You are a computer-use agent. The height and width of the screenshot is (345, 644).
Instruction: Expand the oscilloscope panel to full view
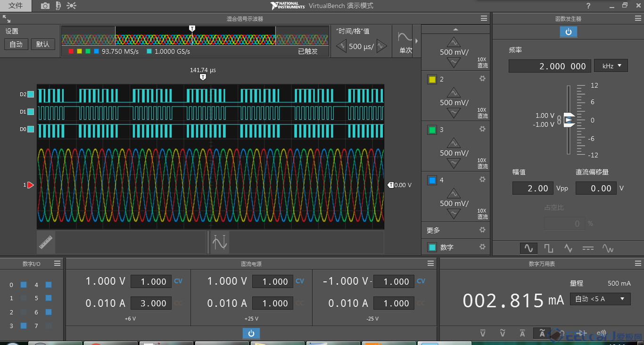(7, 19)
